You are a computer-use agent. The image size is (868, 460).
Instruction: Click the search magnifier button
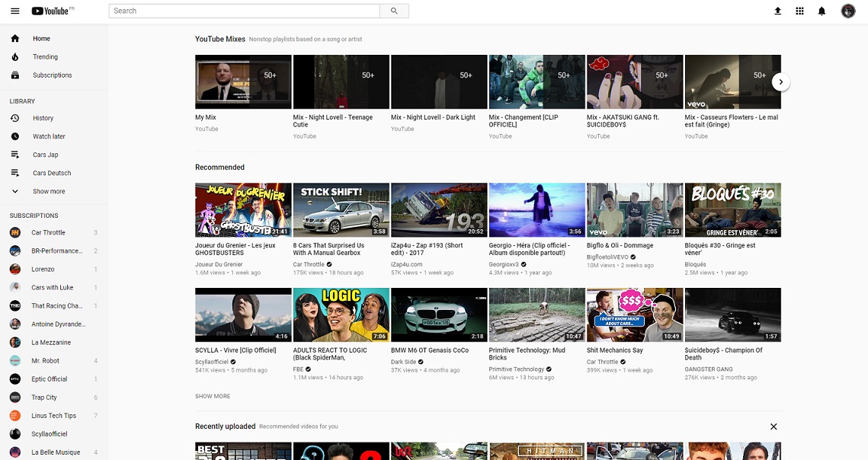[x=394, y=11]
